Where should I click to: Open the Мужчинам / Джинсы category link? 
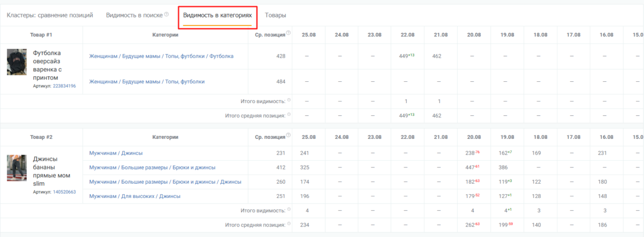point(116,153)
